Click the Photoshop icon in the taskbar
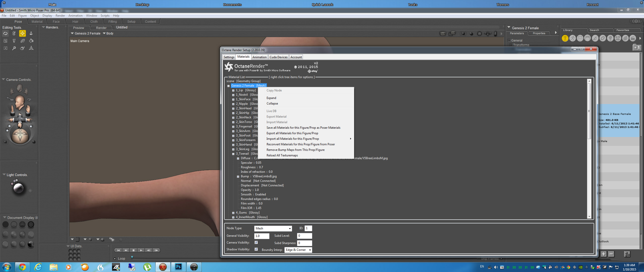This screenshot has width=644, height=272. 178,267
